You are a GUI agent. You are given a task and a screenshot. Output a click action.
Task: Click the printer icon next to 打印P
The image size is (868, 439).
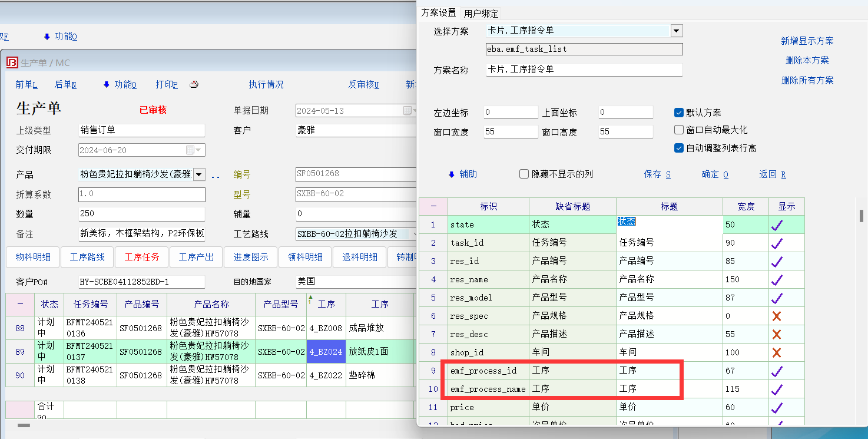pyautogui.click(x=194, y=85)
